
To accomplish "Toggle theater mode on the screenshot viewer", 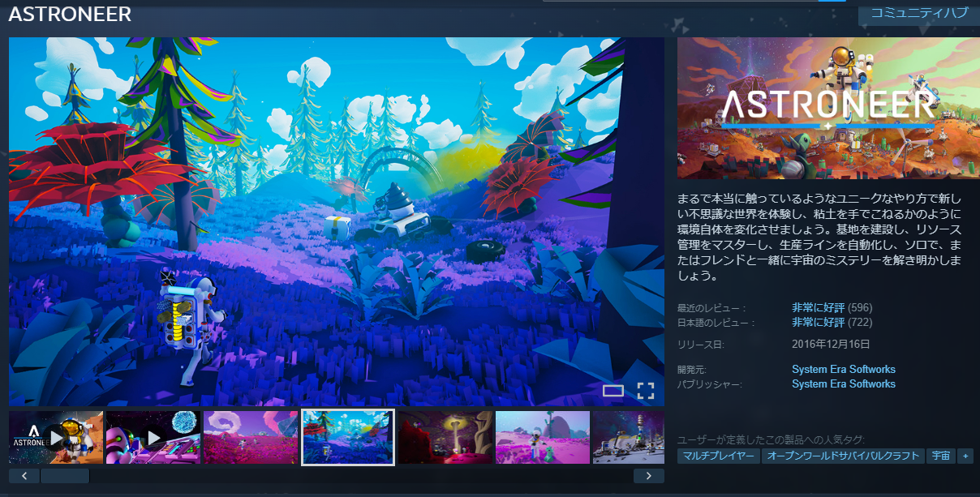I will pos(613,391).
